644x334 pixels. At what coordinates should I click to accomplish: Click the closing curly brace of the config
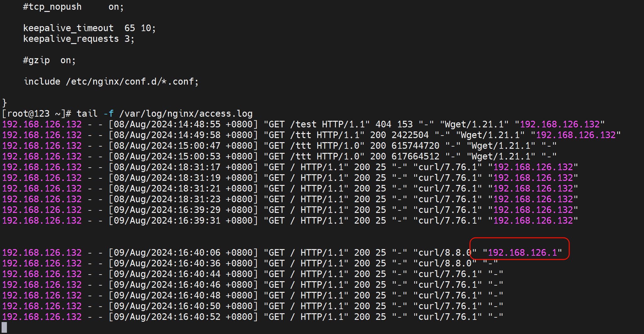click(x=4, y=103)
